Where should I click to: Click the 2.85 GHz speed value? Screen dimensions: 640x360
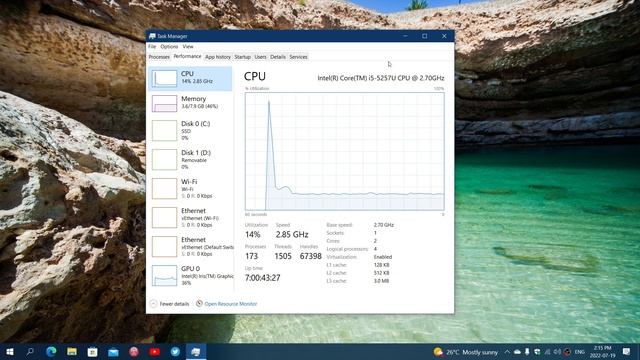coord(292,234)
